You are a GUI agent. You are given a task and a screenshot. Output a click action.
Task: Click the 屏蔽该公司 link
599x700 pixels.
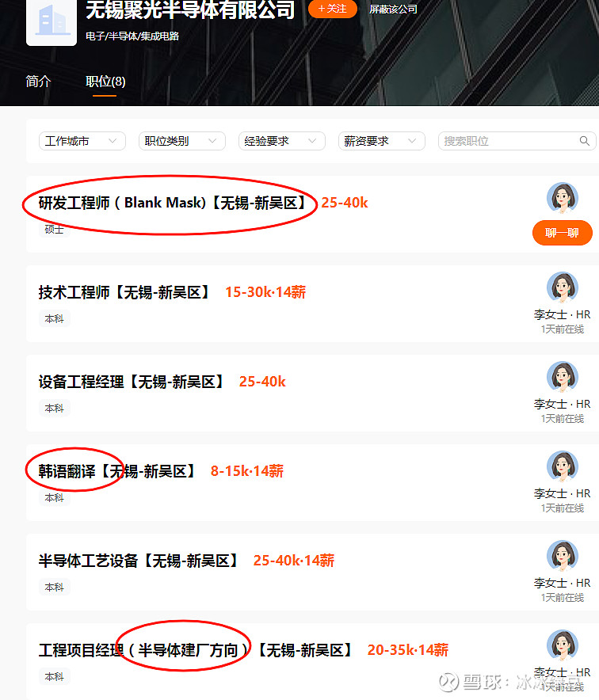tap(393, 9)
